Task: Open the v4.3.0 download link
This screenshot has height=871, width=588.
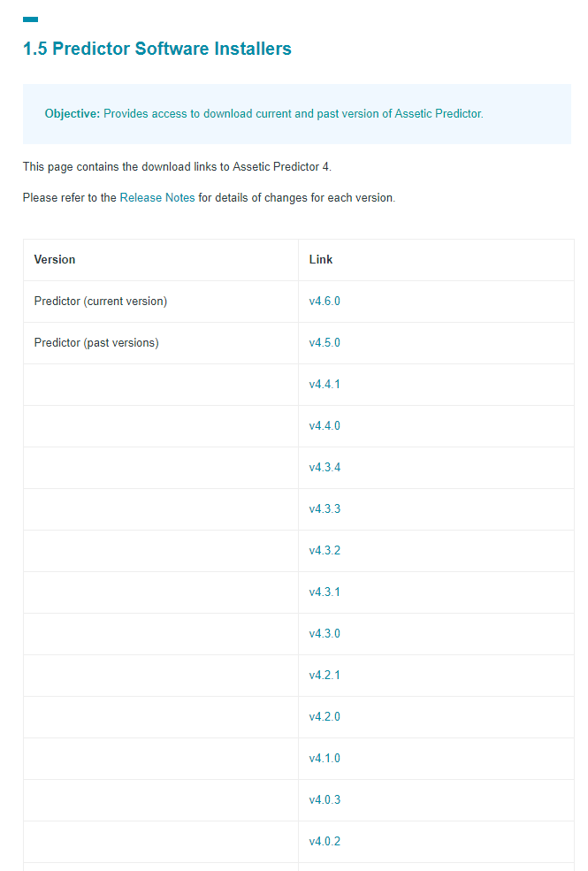Action: click(325, 634)
